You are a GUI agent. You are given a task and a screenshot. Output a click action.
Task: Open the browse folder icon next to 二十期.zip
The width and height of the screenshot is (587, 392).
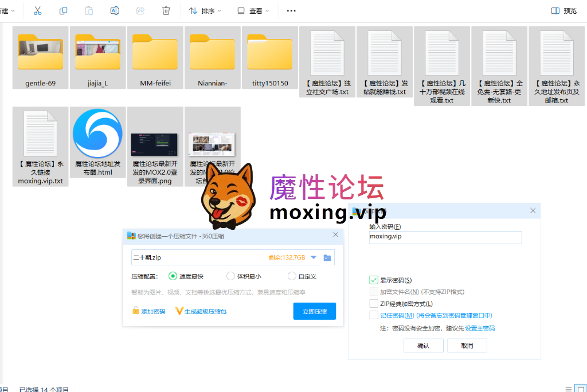(327, 257)
